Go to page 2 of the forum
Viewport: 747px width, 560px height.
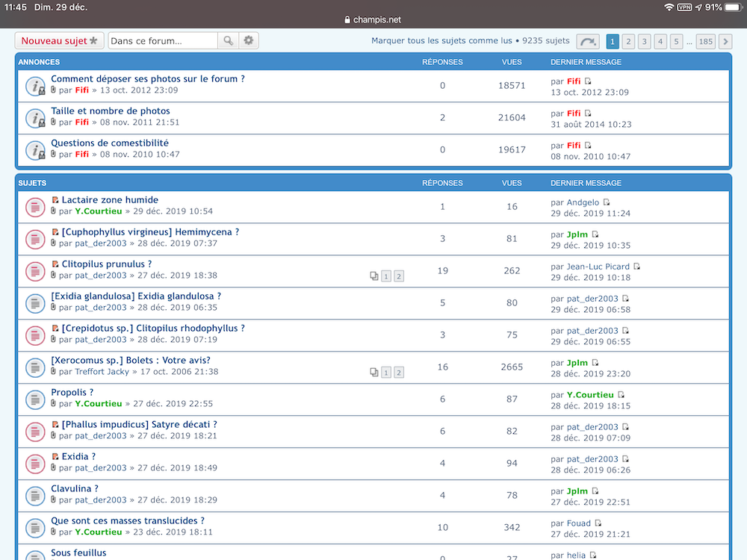(628, 42)
